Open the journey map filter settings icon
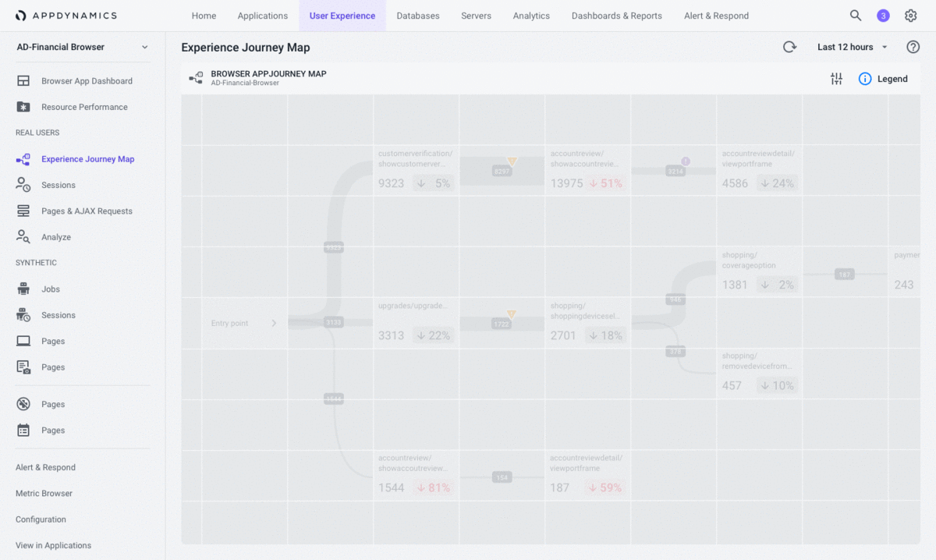Image resolution: width=936 pixels, height=560 pixels. (x=836, y=78)
